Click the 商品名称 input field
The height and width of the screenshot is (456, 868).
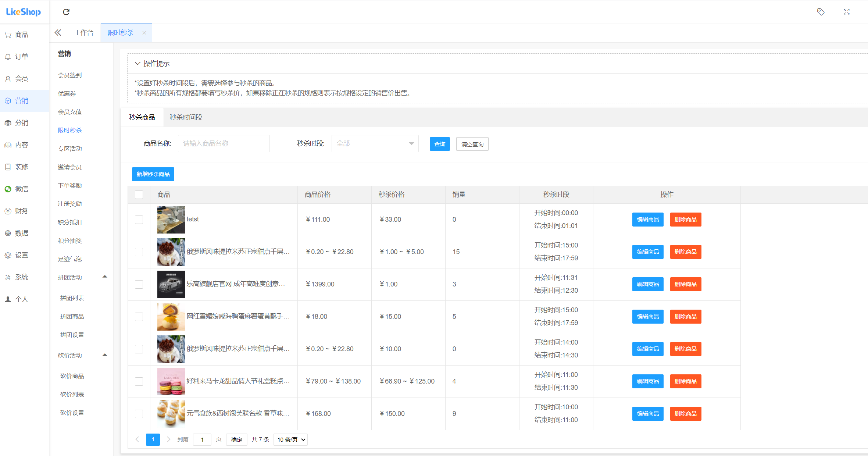tap(224, 143)
